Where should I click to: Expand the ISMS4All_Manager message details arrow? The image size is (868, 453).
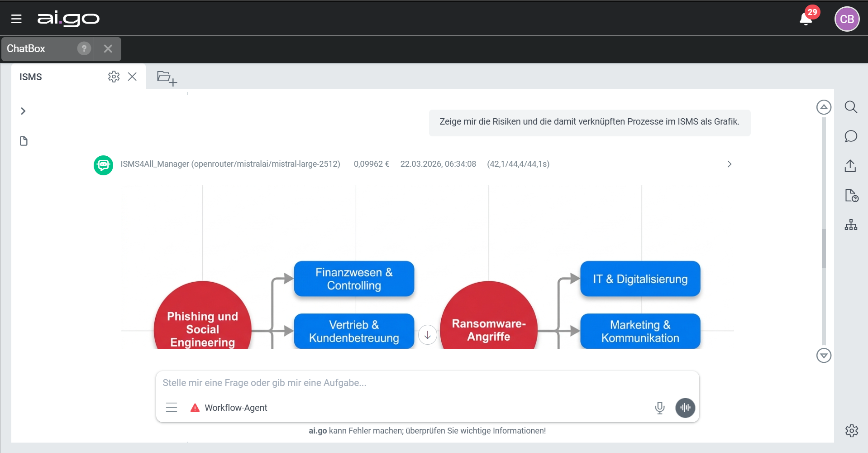pyautogui.click(x=729, y=164)
